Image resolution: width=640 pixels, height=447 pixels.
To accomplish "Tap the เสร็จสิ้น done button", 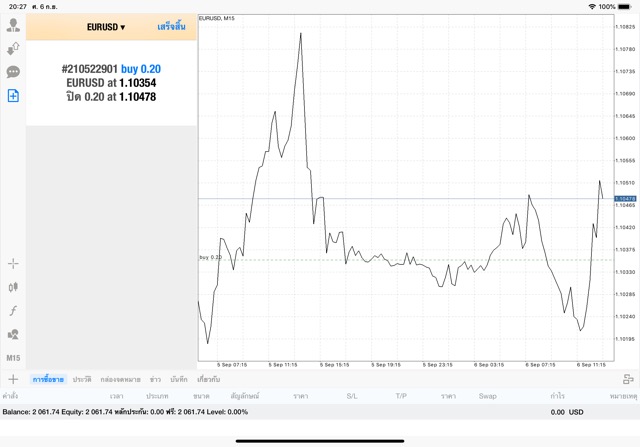I will [x=171, y=27].
